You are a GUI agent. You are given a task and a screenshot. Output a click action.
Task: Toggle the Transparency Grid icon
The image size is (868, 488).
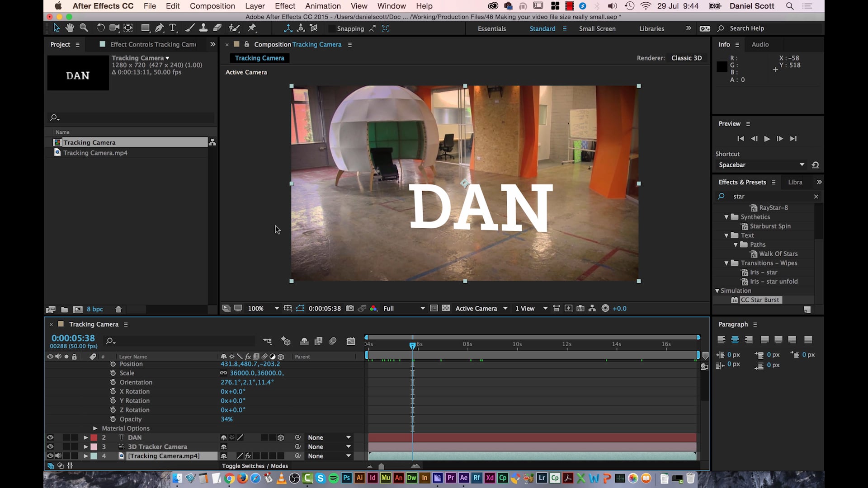446,308
